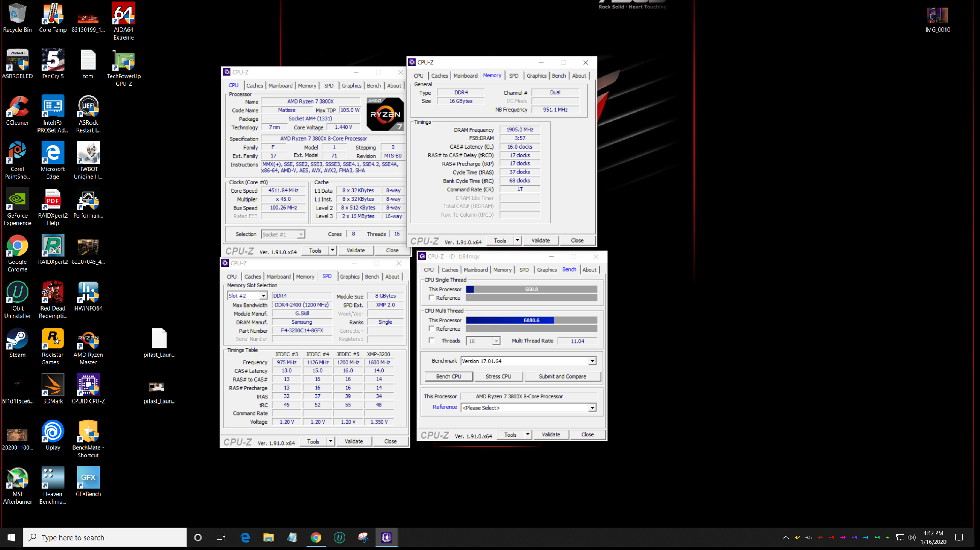Viewport: 980px width, 550px height.
Task: Click the CPU-Z taskbar button
Action: click(387, 537)
